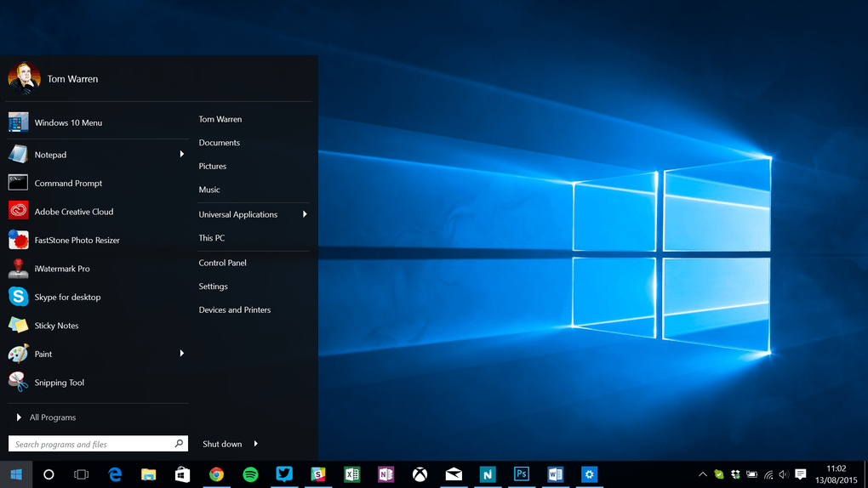The width and height of the screenshot is (868, 488).
Task: Click the search magnifier icon
Action: pos(179,444)
